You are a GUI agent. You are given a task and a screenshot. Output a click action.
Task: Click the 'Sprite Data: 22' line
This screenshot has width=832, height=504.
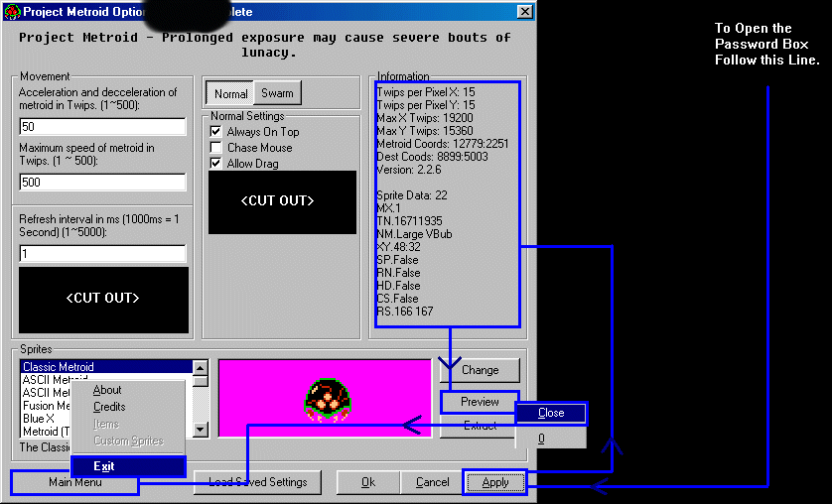click(412, 195)
